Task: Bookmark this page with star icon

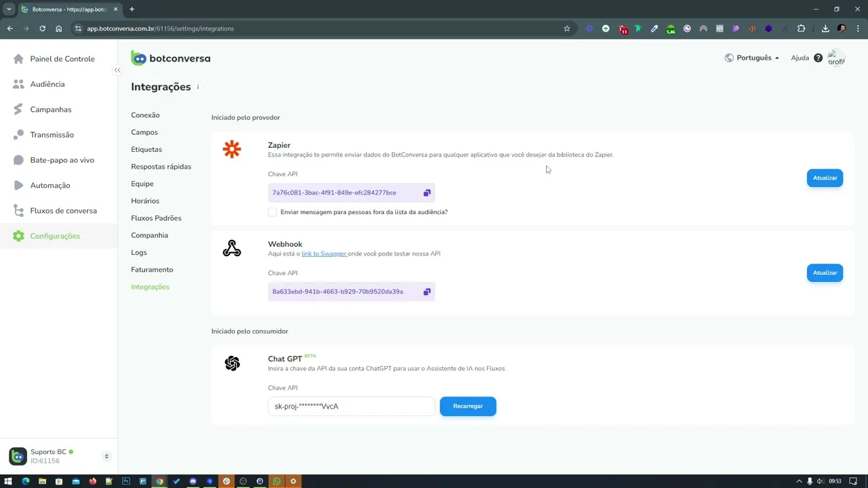Action: 567,28
